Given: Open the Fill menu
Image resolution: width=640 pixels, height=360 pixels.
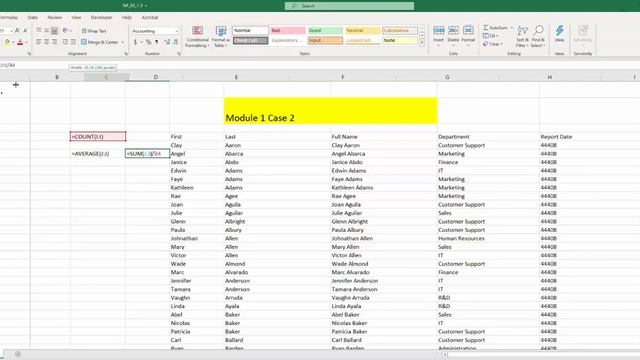Looking at the screenshot, I should click(490, 36).
